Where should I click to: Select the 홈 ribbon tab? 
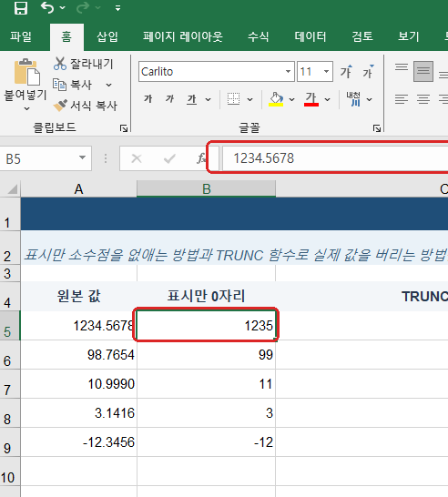point(66,36)
